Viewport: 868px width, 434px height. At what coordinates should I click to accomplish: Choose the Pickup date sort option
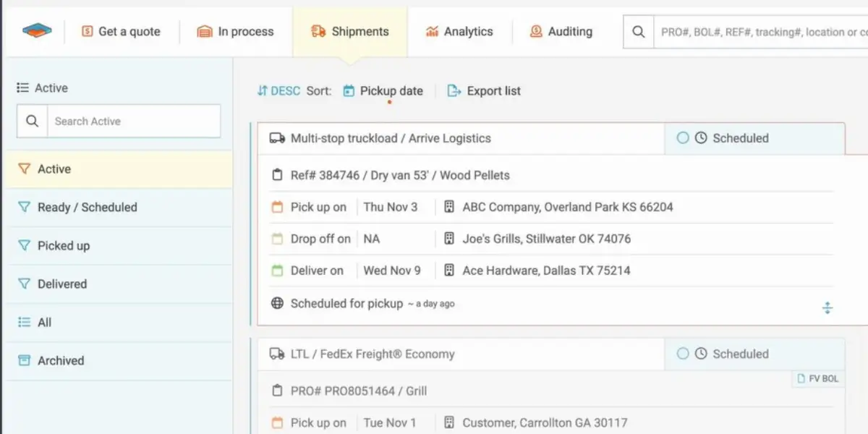click(391, 91)
